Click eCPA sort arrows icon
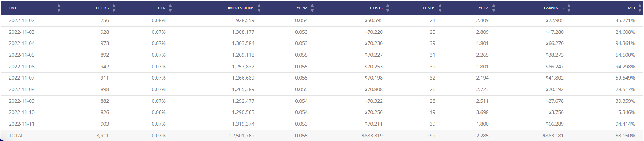The width and height of the screenshot is (644, 141). pyautogui.click(x=494, y=8)
